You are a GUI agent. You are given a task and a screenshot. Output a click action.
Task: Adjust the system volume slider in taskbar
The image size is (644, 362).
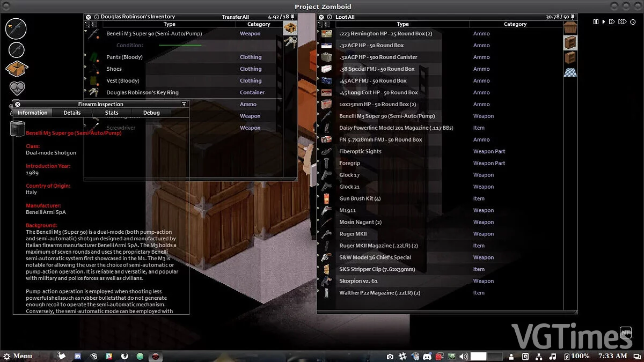(x=486, y=356)
